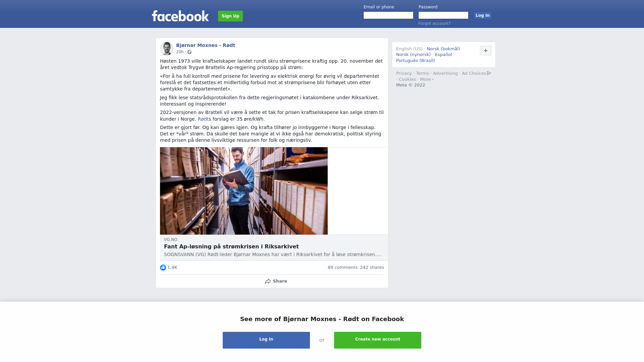
Task: Click the header Log In button
Action: point(483,15)
